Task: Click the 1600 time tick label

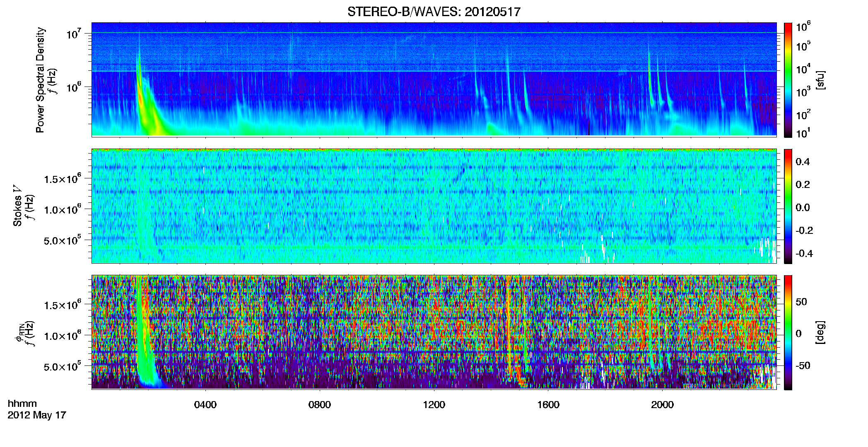Action: click(x=548, y=405)
